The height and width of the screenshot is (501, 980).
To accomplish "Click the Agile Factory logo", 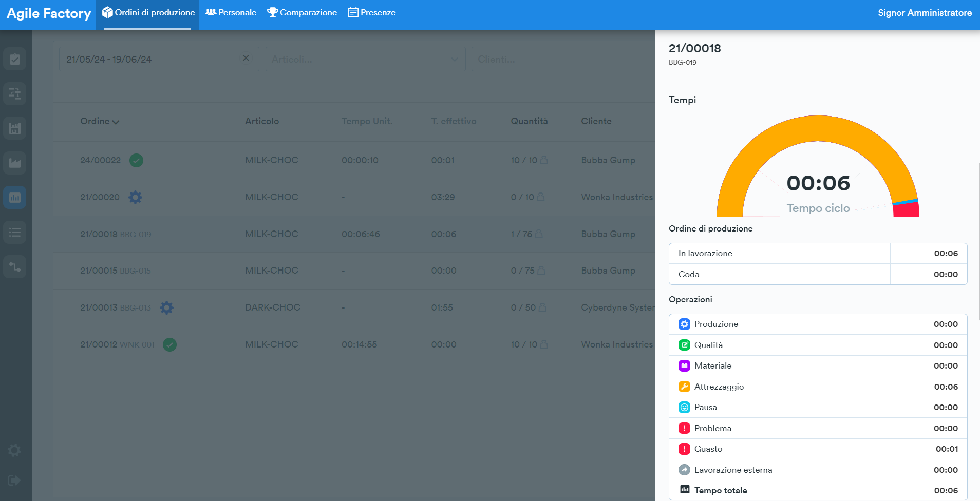I will 49,13.
